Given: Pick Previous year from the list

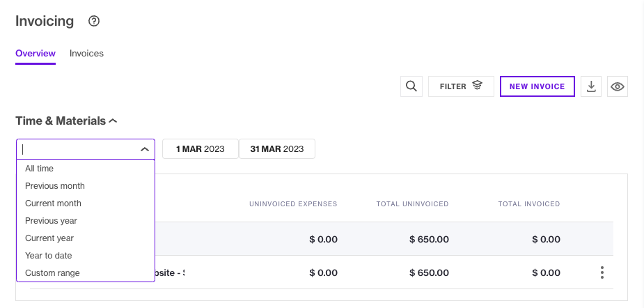Looking at the screenshot, I should (x=51, y=221).
